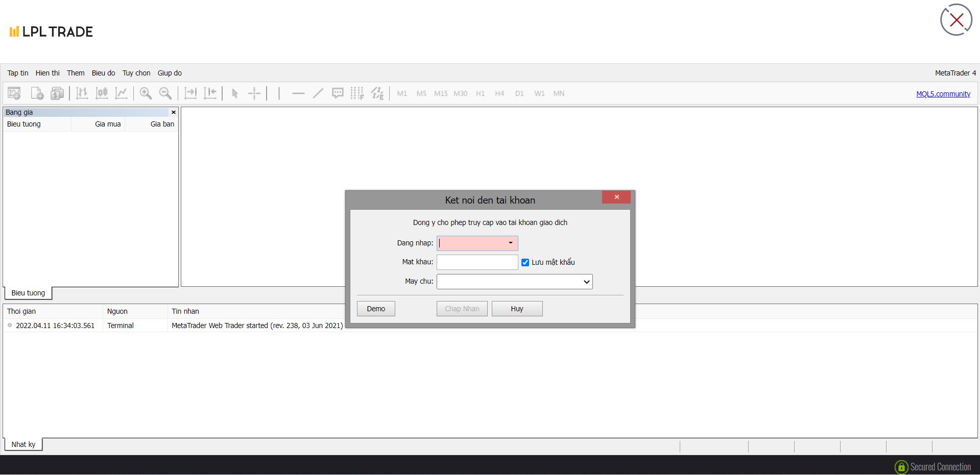This screenshot has width=980, height=475.
Task: Click the zoom in magnifier
Action: coord(146,93)
